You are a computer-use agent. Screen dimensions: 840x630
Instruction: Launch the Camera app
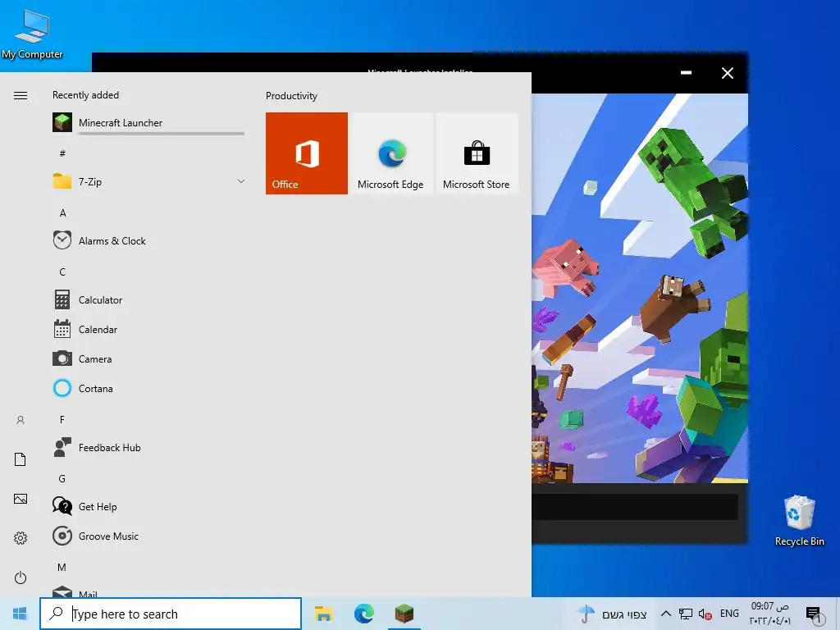(148, 358)
